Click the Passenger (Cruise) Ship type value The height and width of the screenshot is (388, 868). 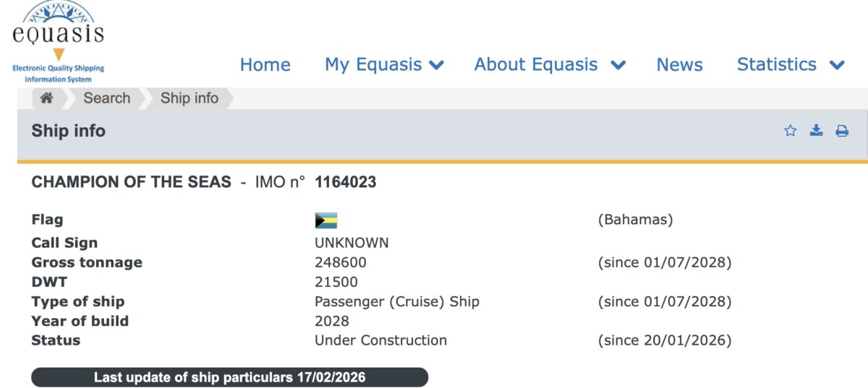pyautogui.click(x=396, y=301)
